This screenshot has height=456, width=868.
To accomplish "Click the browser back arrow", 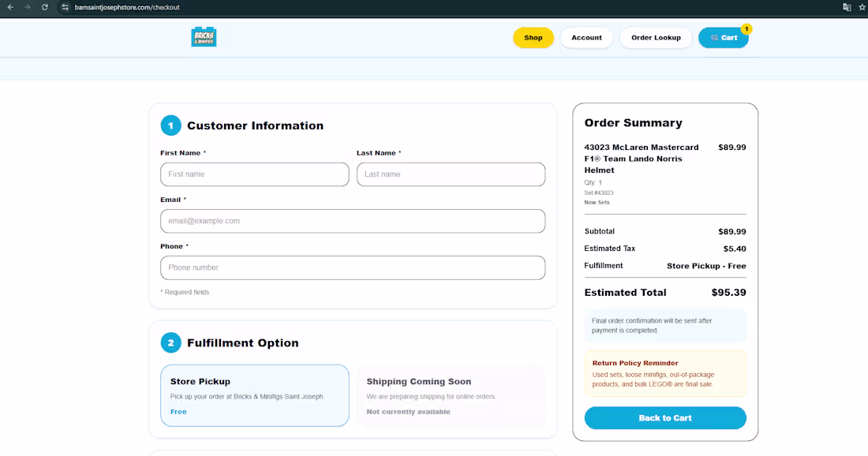I will pyautogui.click(x=10, y=7).
